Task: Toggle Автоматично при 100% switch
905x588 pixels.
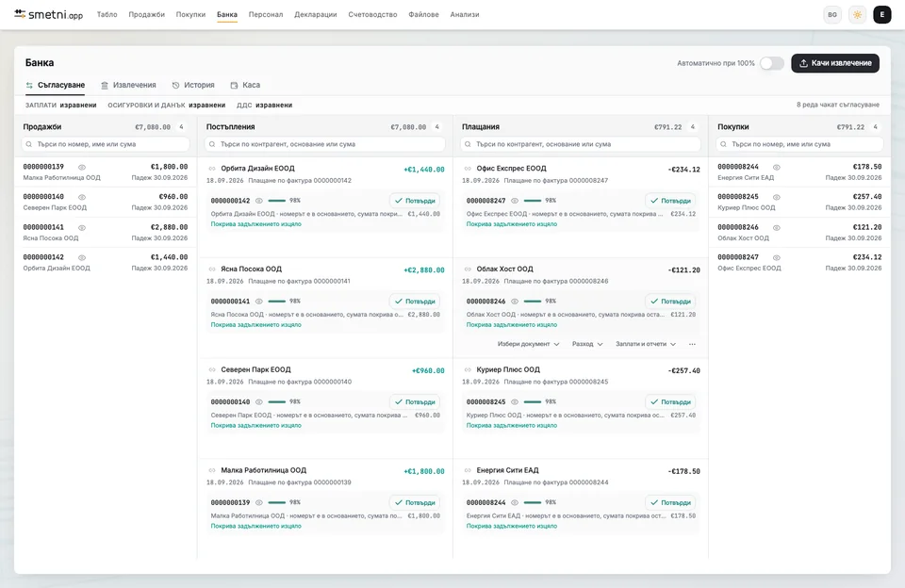Action: pos(772,63)
